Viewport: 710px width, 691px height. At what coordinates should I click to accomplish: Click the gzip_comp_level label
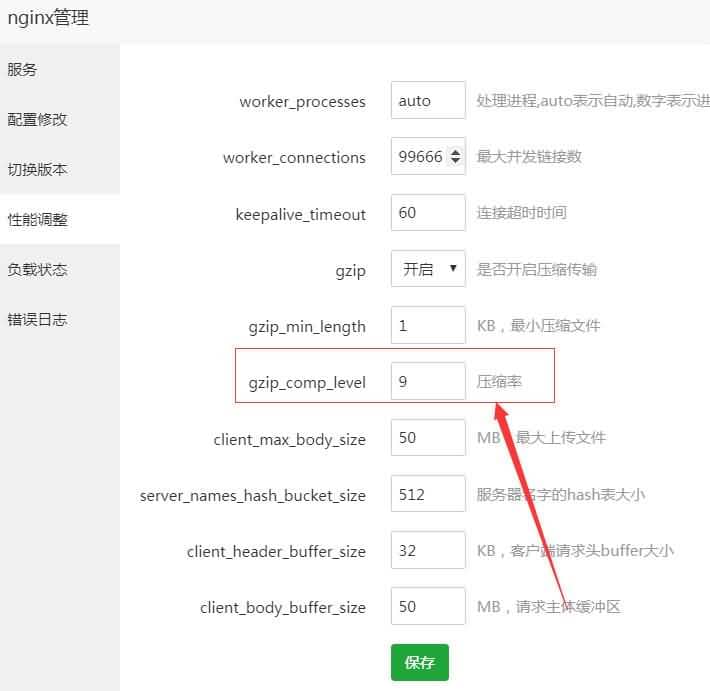(x=307, y=383)
